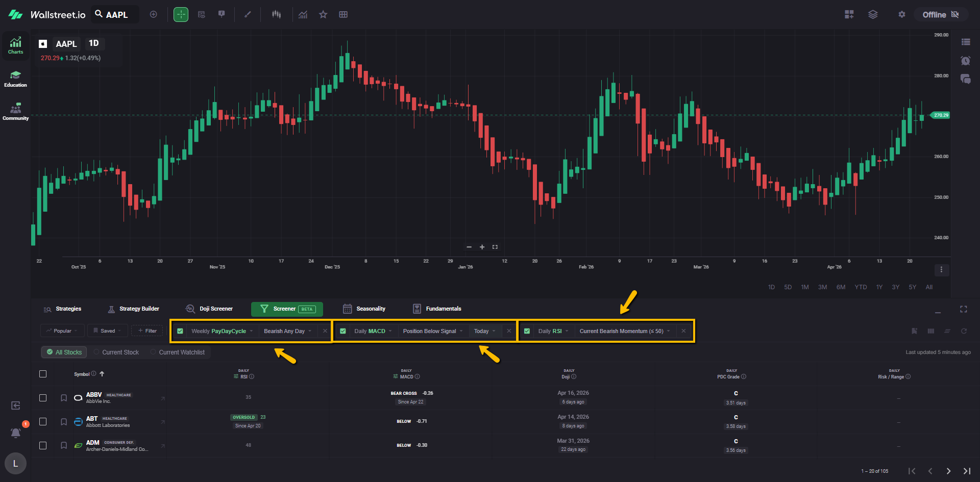
Task: Open the candlestick chart type icon
Action: click(x=276, y=15)
